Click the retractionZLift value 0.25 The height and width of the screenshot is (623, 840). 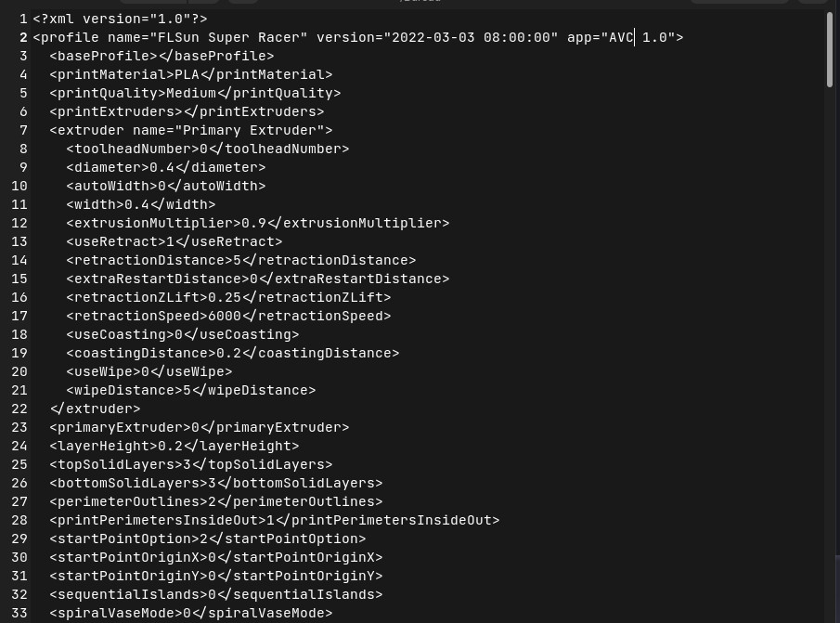pos(225,297)
